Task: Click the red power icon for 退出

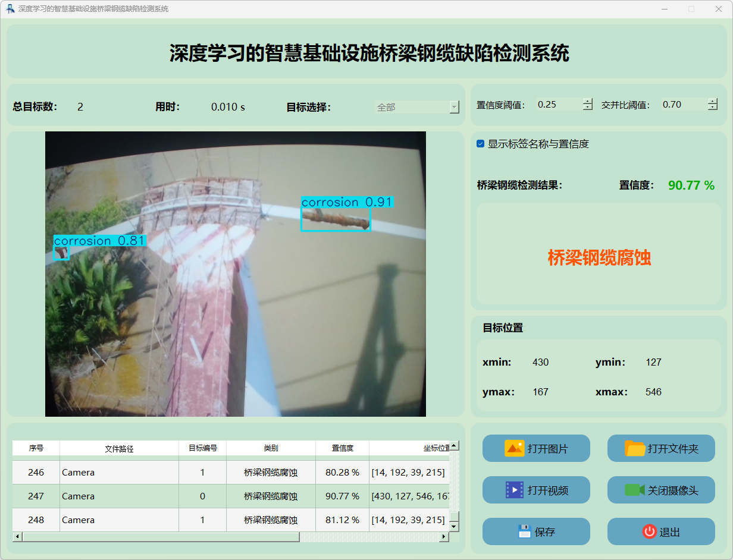Action: point(649,531)
